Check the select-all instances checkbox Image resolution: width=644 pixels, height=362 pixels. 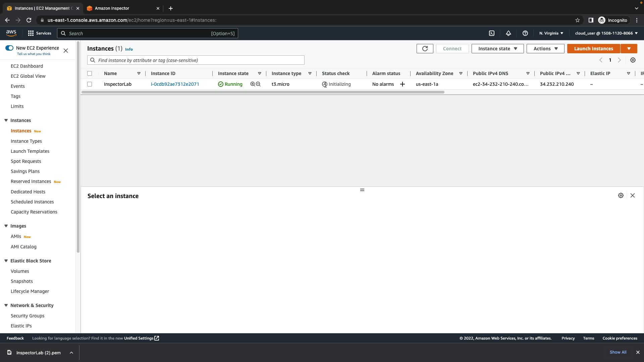tap(90, 73)
